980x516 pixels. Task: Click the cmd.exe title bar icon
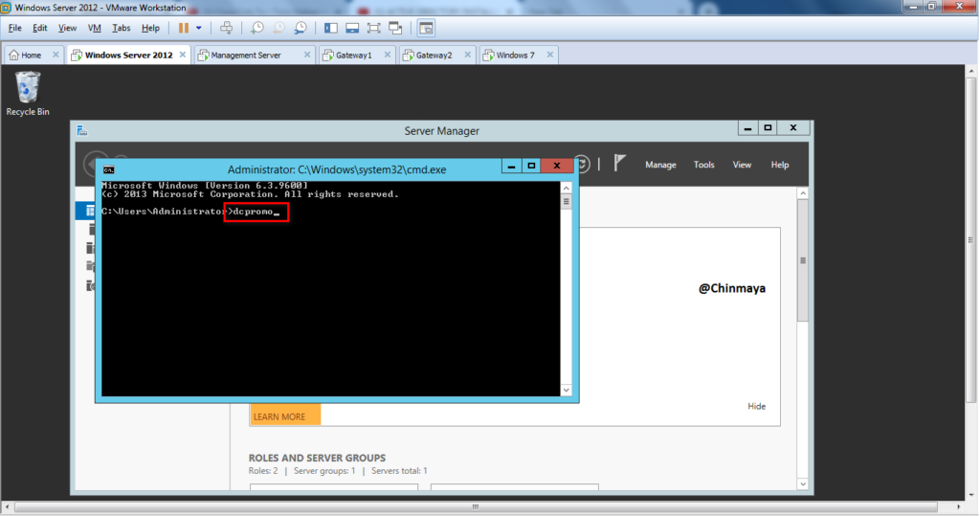tap(108, 169)
